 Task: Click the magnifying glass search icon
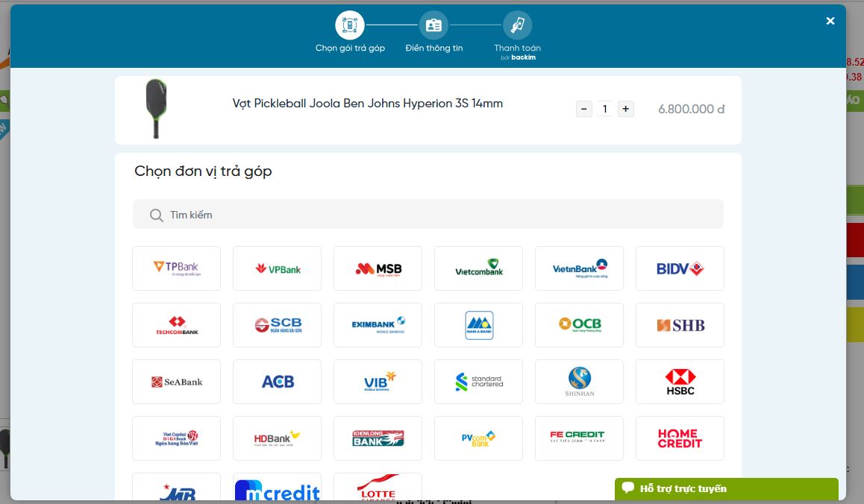(x=157, y=215)
